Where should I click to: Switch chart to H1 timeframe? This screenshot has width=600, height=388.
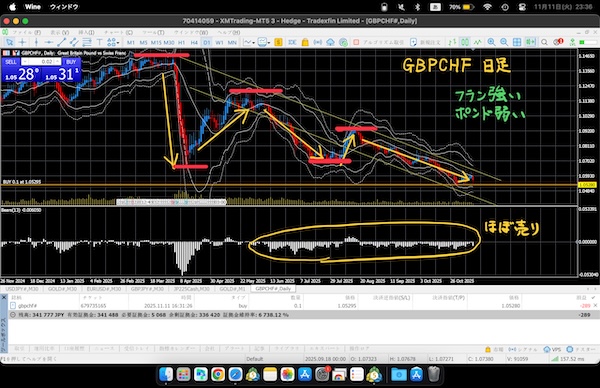(x=181, y=42)
